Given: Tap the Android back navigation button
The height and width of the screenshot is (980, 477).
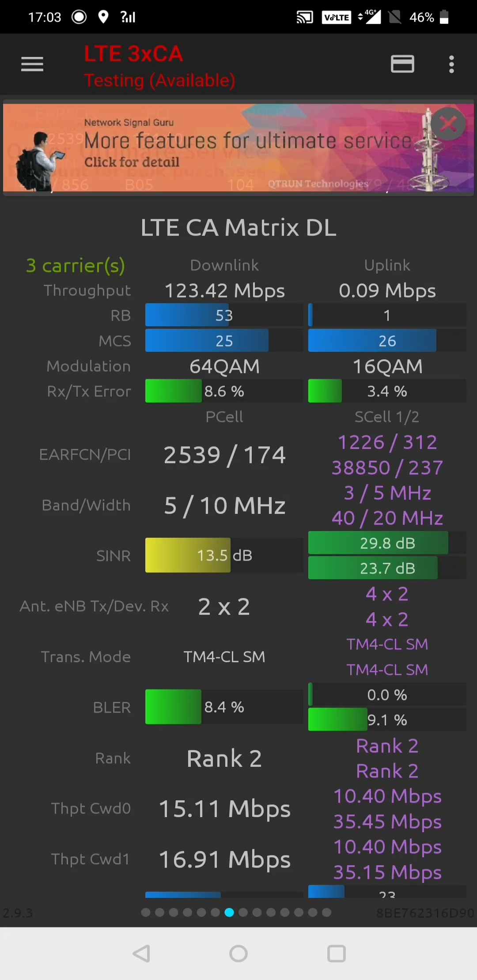Looking at the screenshot, I should point(142,954).
